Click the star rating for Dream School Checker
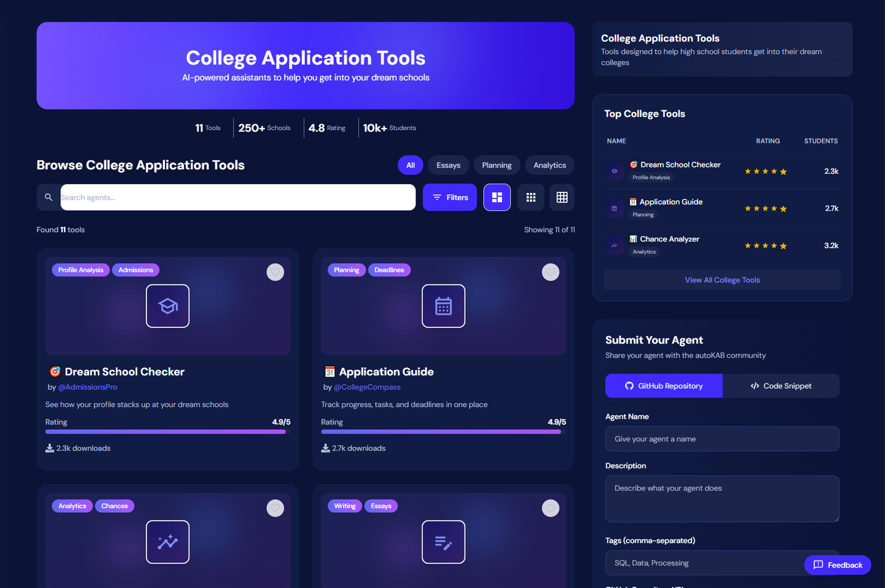Screen dimensions: 885x588 [766, 171]
